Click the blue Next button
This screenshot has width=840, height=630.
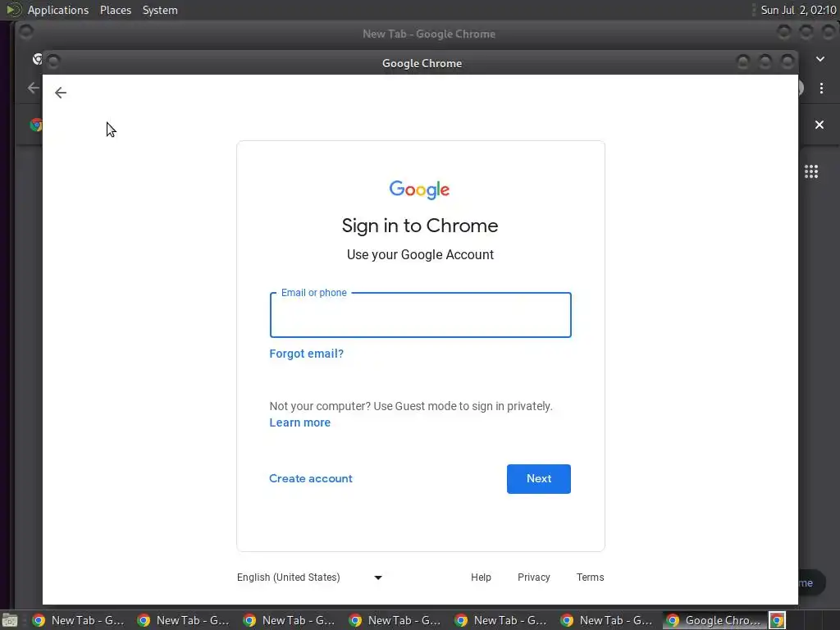pyautogui.click(x=538, y=479)
